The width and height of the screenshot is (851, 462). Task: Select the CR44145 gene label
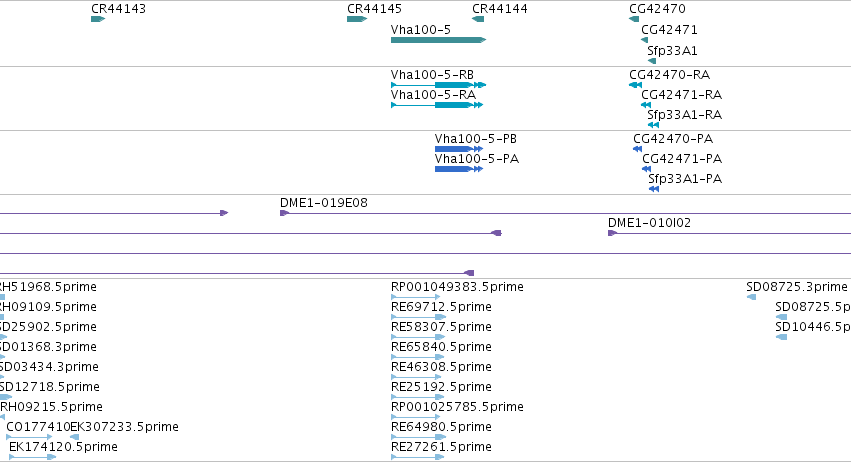coord(374,9)
